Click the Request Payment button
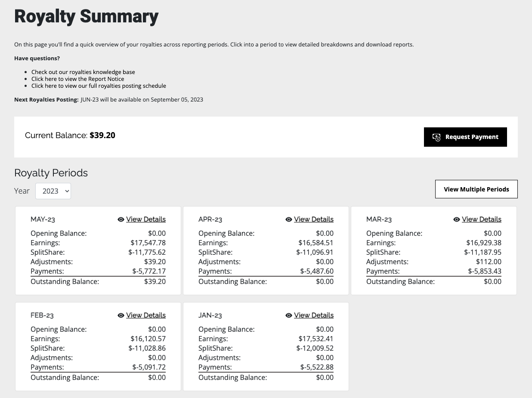The width and height of the screenshot is (532, 398). [x=465, y=137]
